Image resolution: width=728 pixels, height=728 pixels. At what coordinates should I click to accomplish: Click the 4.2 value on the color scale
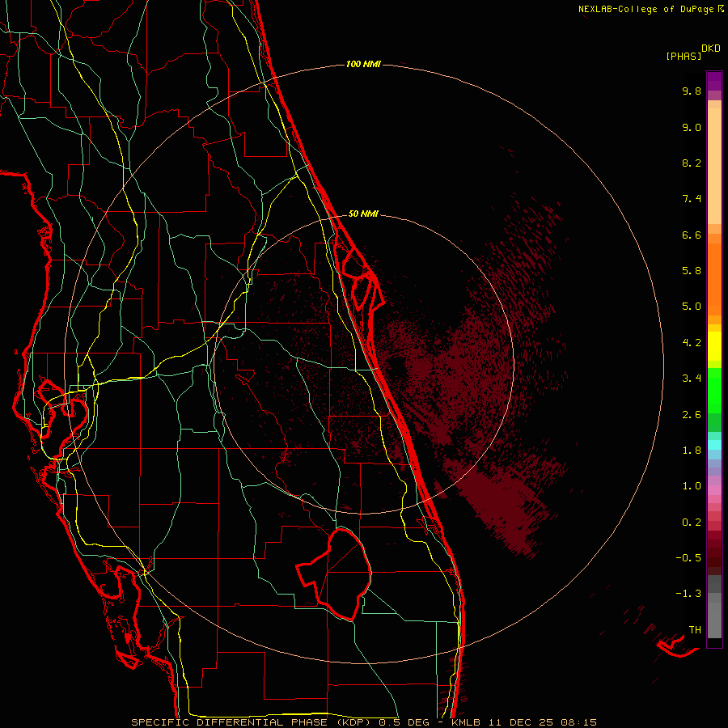tap(692, 343)
